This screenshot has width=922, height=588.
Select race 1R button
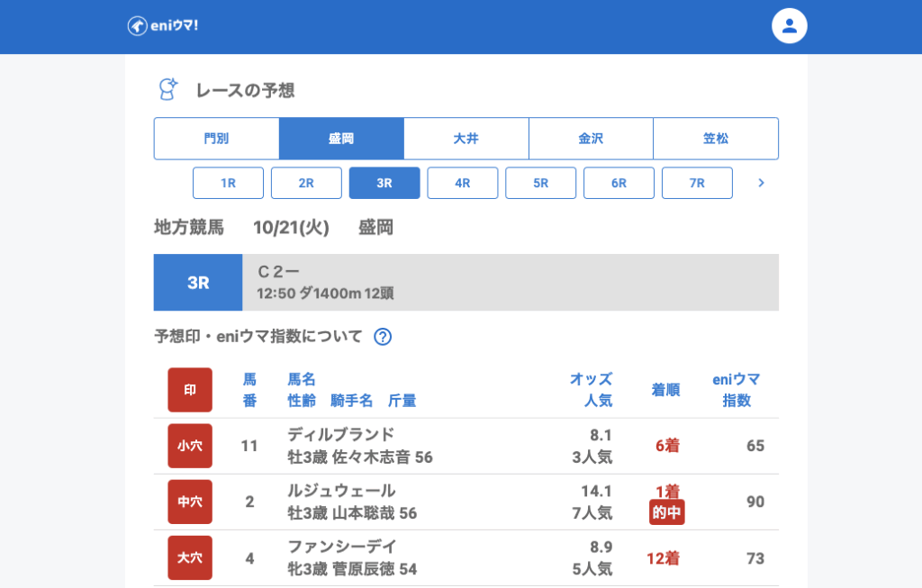pyautogui.click(x=228, y=183)
